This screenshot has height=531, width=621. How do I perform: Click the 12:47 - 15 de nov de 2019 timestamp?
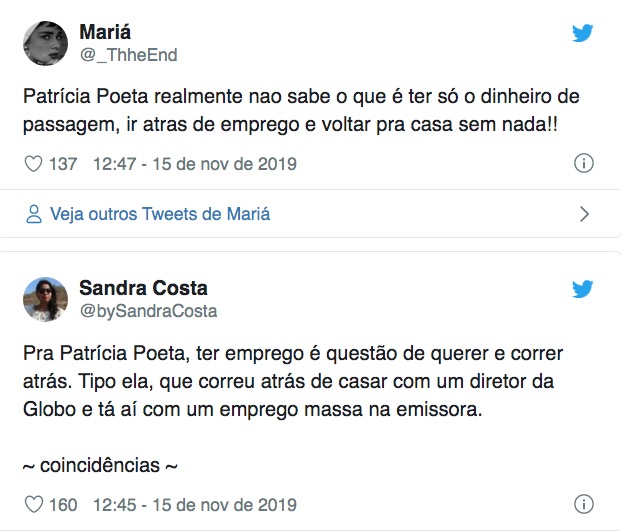pyautogui.click(x=194, y=163)
